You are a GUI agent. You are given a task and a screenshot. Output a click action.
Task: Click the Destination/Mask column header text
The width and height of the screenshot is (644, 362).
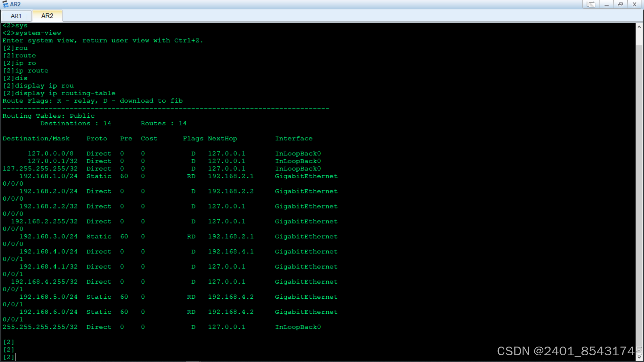(36, 138)
